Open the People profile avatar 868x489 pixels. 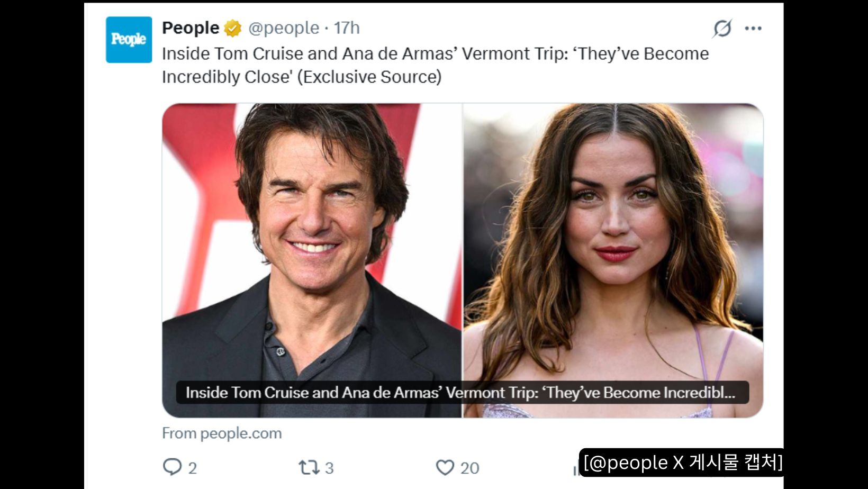(x=129, y=40)
